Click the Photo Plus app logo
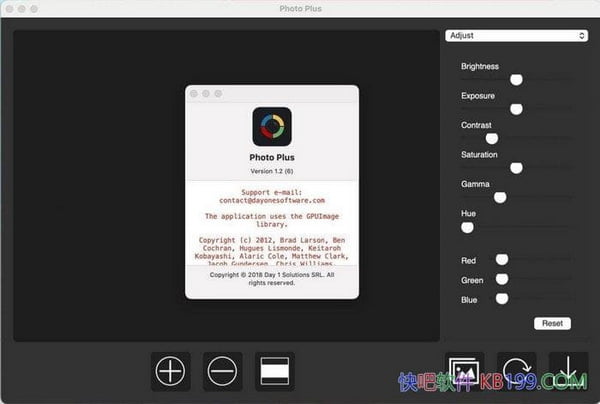Viewport: 600px width, 404px height. 272,127
